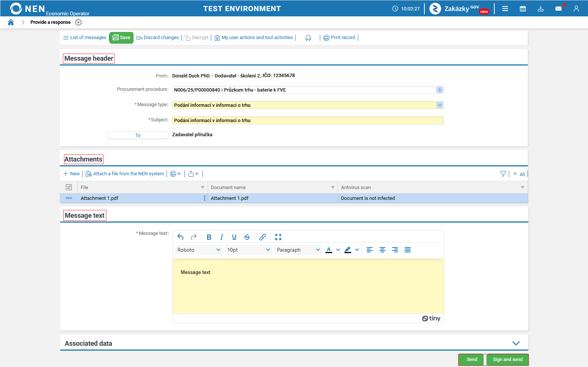The image size is (588, 367).
Task: Open attachments table column settings icon
Action: click(69, 187)
